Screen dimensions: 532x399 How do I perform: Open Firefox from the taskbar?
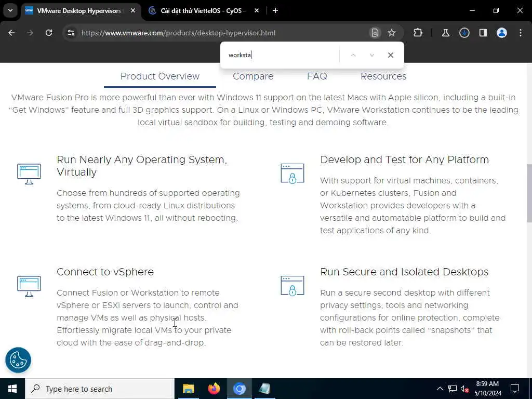[214, 389]
